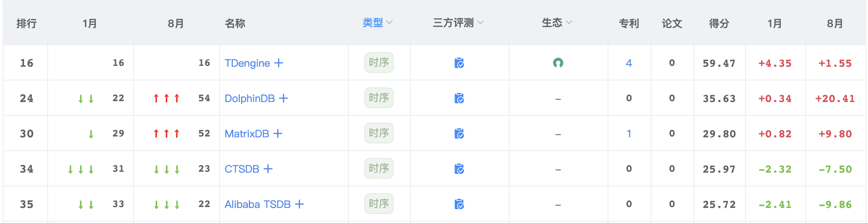Click TDengine patent count 4

click(x=629, y=63)
